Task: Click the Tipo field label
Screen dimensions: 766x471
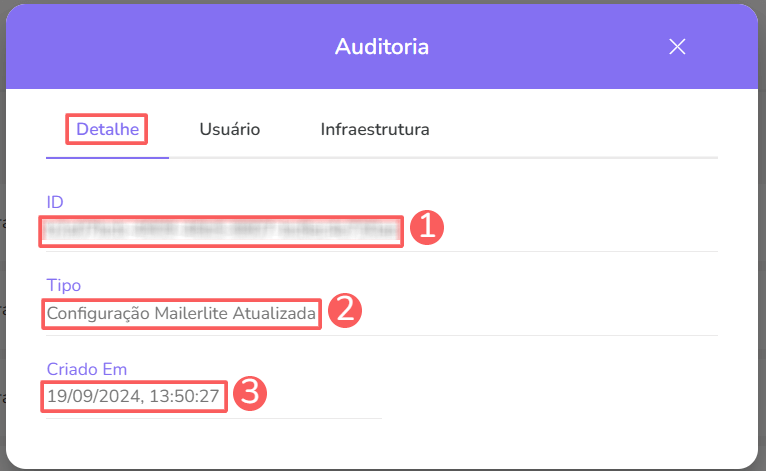Action: pyautogui.click(x=62, y=286)
